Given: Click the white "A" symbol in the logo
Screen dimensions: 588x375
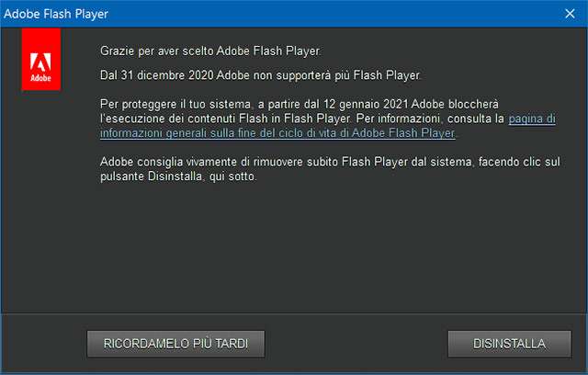Looking at the screenshot, I should coord(41,63).
